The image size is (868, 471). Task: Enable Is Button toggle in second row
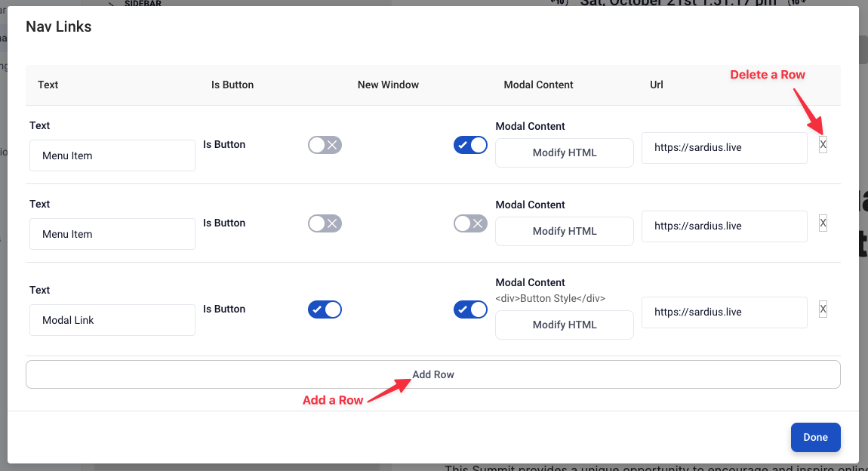(325, 223)
